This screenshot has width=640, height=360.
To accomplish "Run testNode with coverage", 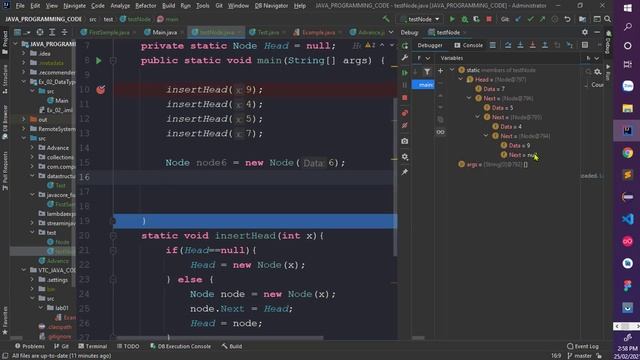I will 476,19.
